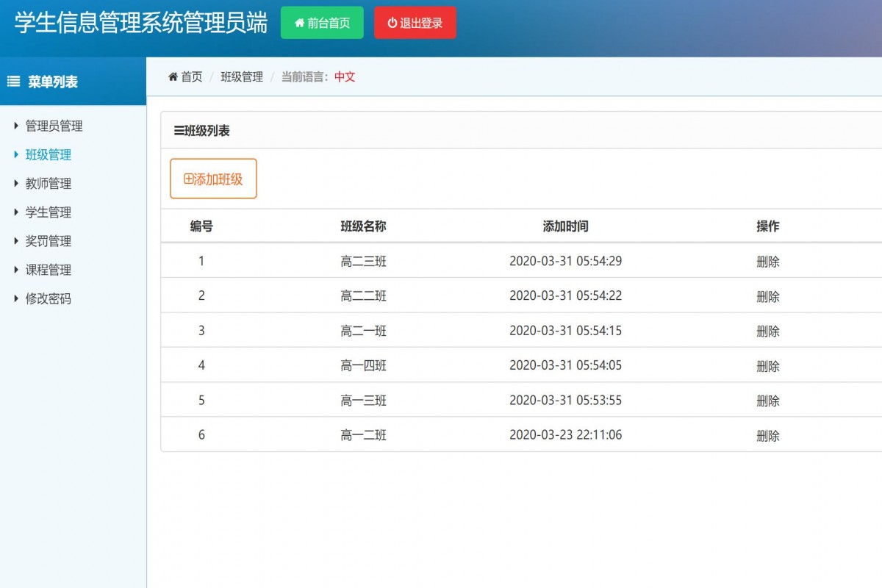The height and width of the screenshot is (588, 882).
Task: Open 课程管理 from the sidebar
Action: 50,270
